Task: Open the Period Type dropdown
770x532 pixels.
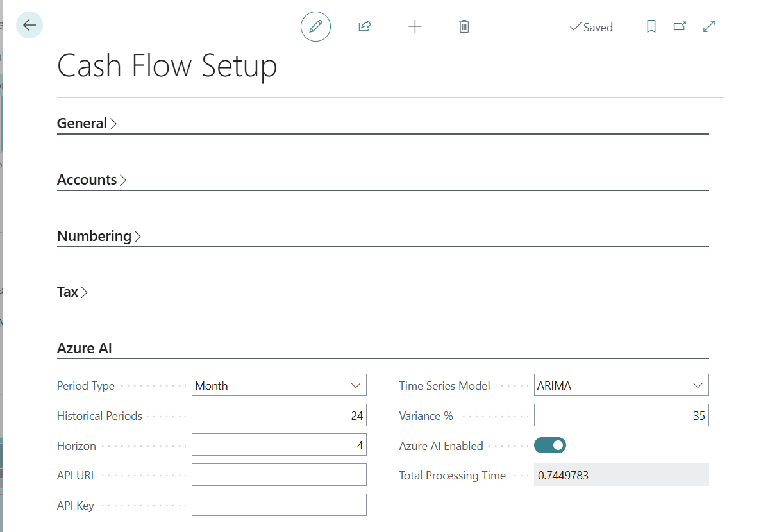Action: [279, 385]
